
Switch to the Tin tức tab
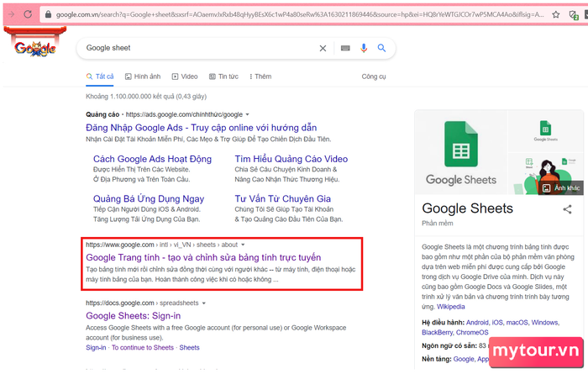tap(223, 76)
